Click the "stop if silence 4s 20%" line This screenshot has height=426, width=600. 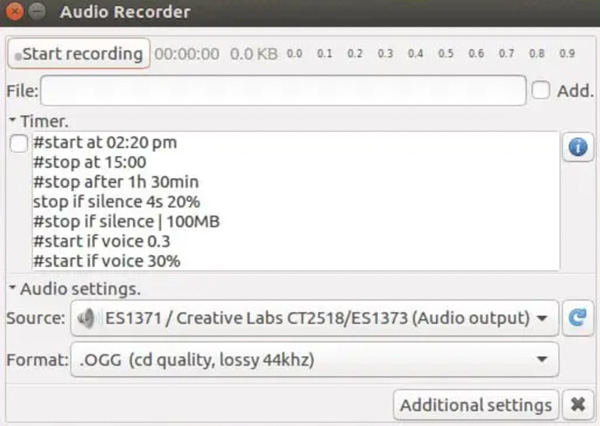coord(114,202)
